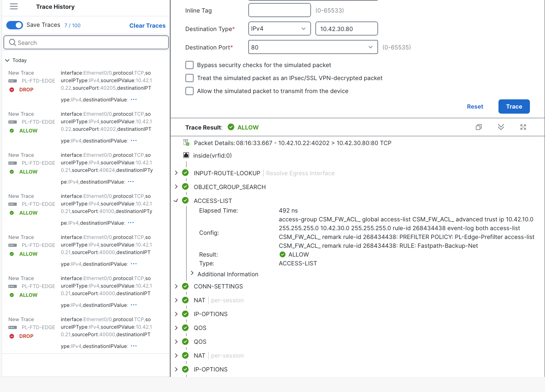Click the green check on the OBJECT_GROUP_SEARCH phase
Screen dimensions: 545x392
coord(185,187)
